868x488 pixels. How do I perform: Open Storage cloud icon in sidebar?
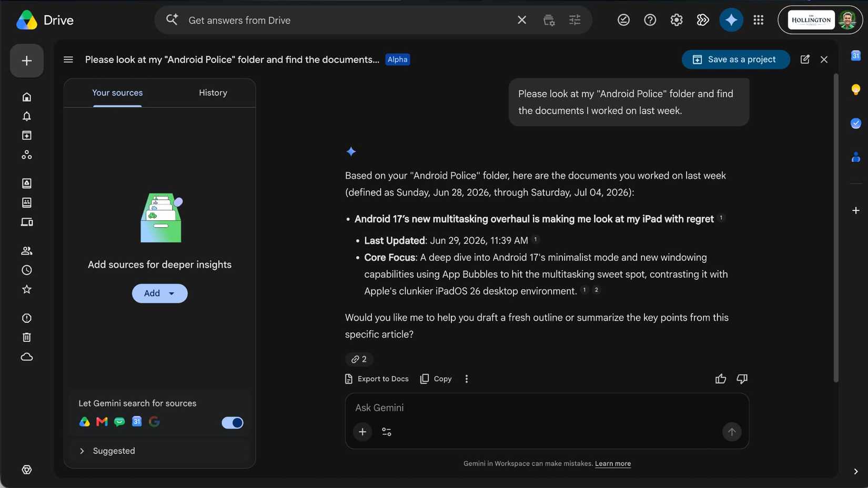coord(27,357)
